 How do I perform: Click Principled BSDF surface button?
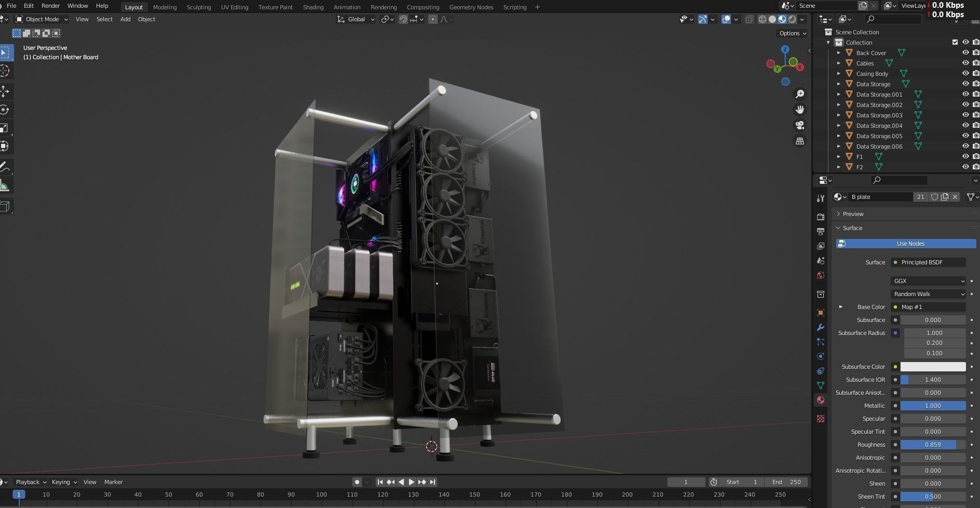(928, 262)
